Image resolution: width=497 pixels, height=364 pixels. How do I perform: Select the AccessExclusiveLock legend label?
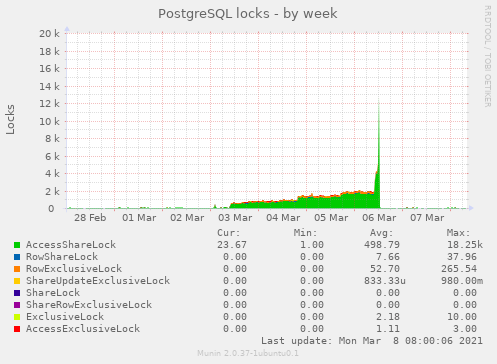tap(83, 329)
